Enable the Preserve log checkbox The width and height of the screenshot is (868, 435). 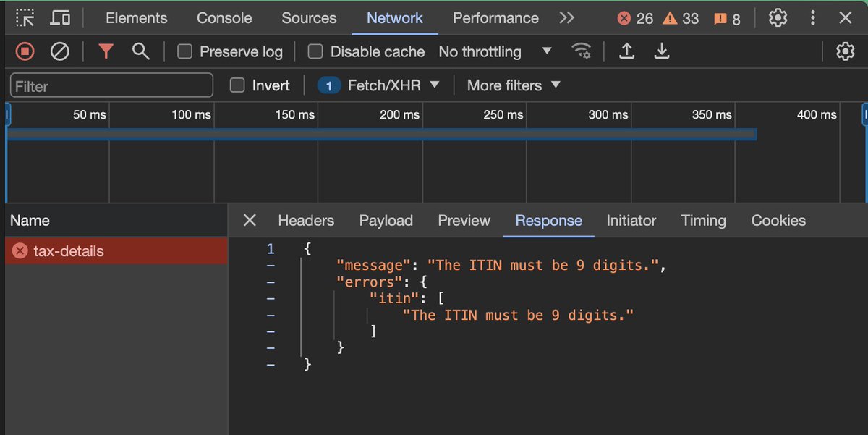point(184,51)
